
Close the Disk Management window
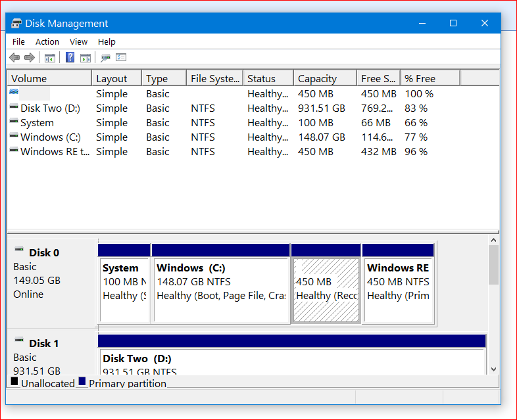484,24
